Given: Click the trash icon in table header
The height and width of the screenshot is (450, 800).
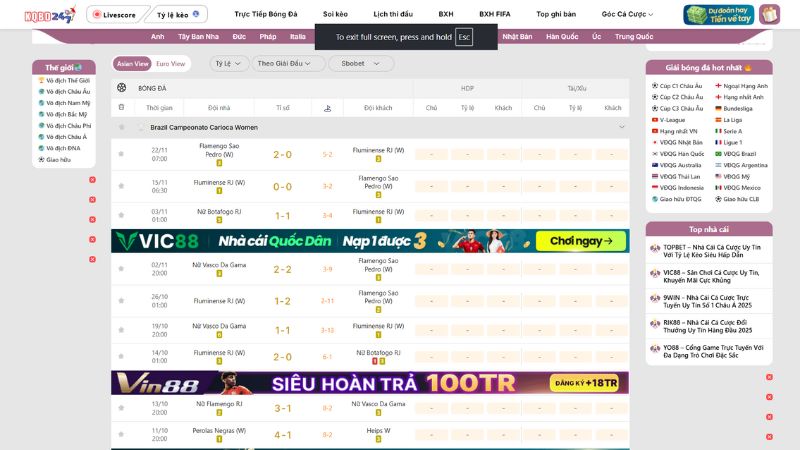Looking at the screenshot, I should click(x=122, y=107).
